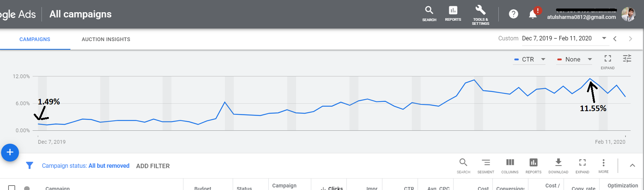
Task: Select the Campaigns tab
Action: click(35, 39)
